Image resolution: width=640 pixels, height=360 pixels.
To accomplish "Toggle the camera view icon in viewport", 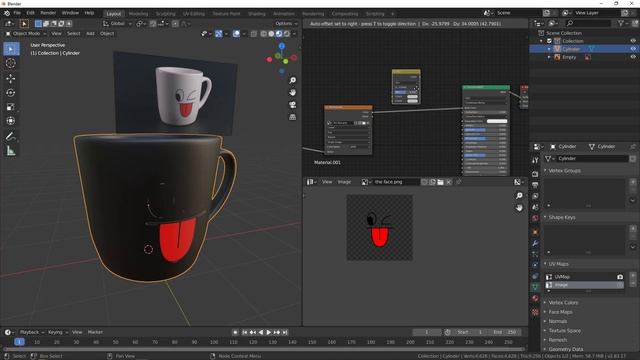I will point(293,105).
